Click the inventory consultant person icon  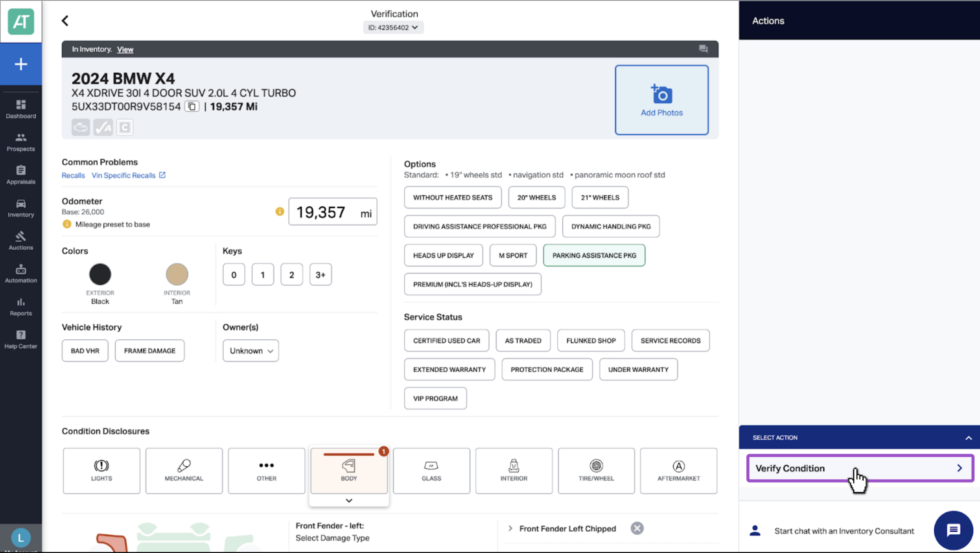coord(755,531)
